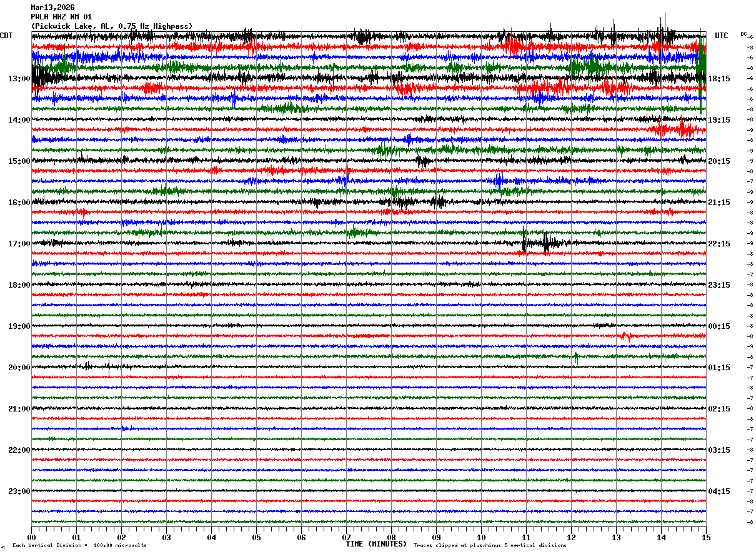Select the 17:00 CDT row label

click(x=19, y=244)
